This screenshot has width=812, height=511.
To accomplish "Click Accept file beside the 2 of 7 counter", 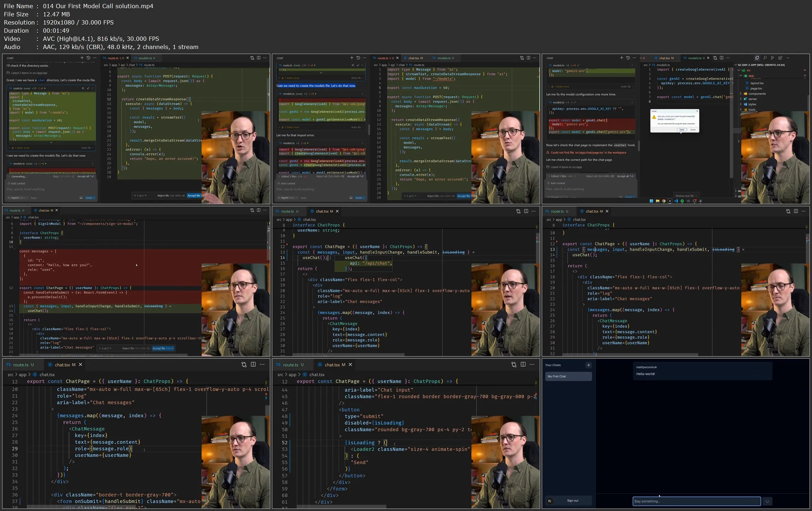I will coord(163,348).
